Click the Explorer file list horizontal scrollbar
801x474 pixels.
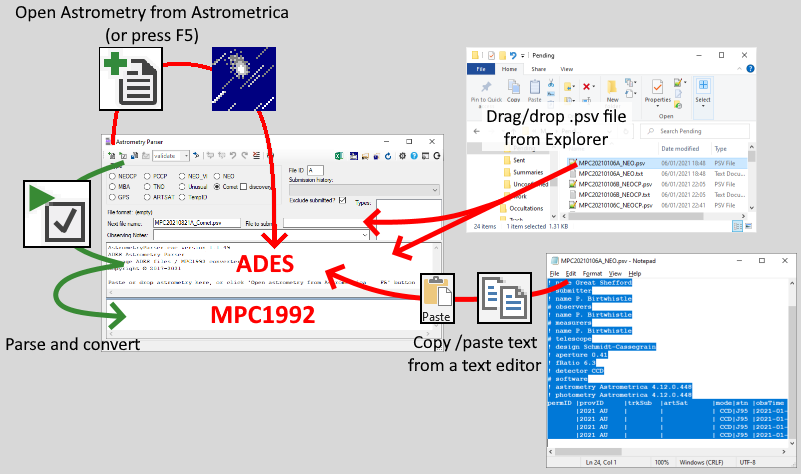click(655, 217)
